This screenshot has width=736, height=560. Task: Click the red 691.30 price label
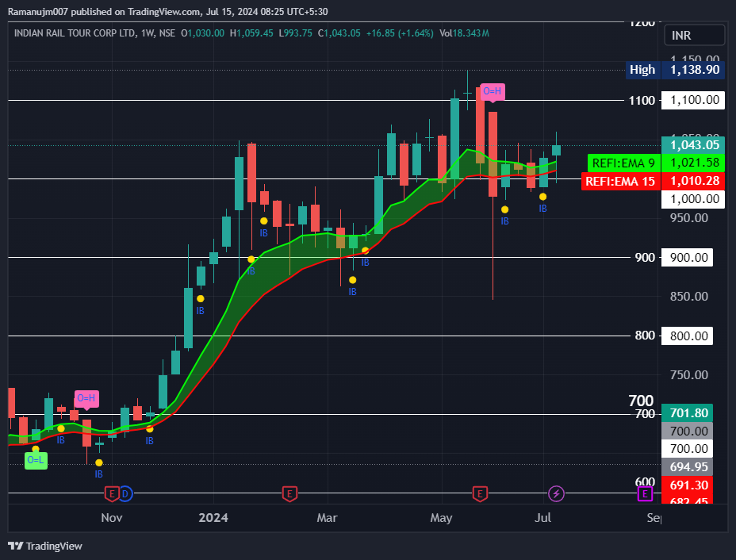tap(687, 485)
